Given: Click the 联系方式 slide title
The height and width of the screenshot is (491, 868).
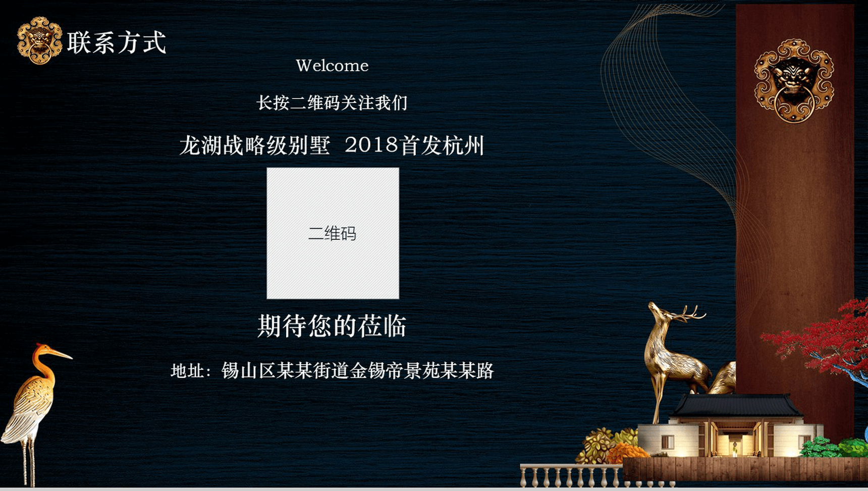Looking at the screenshot, I should (x=117, y=42).
